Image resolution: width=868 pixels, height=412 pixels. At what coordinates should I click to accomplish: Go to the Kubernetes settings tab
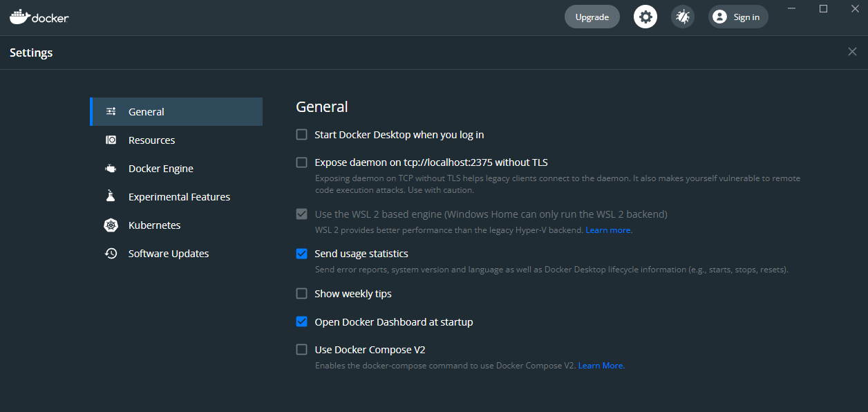[176, 225]
